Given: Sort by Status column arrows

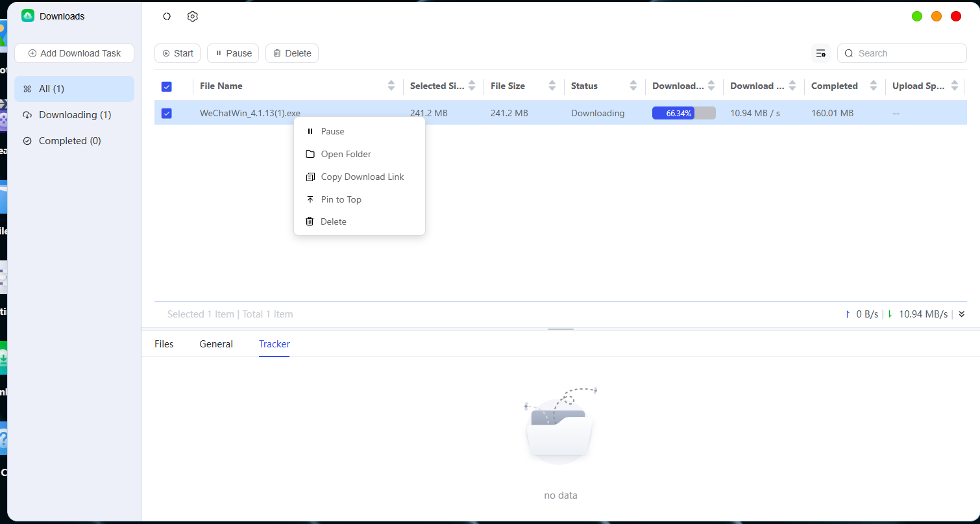Looking at the screenshot, I should (x=633, y=86).
